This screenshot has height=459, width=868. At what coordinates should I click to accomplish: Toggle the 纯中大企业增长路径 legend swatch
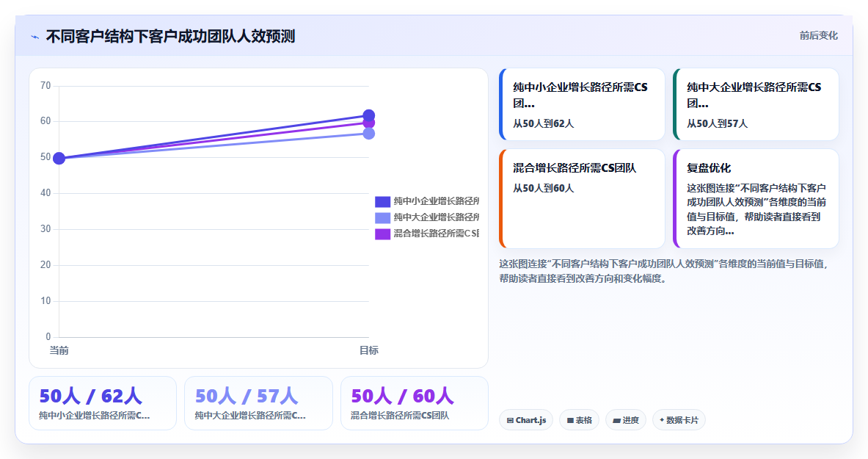[382, 218]
